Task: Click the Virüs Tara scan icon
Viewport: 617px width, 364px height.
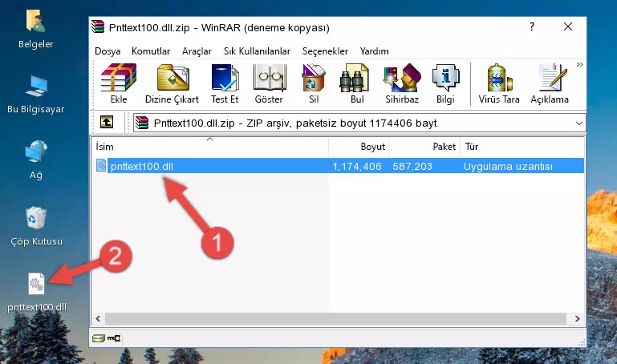Action: click(499, 83)
